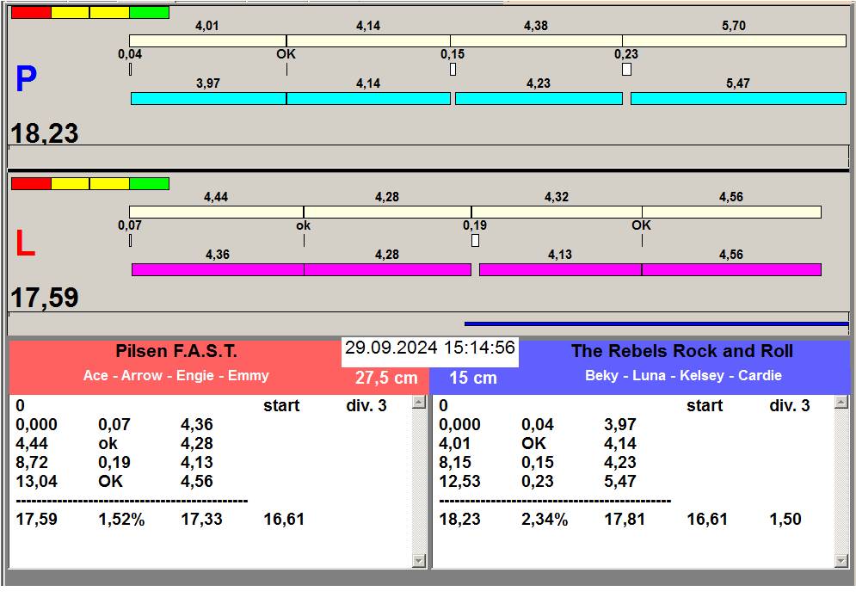Click the 29.09.2024 date and time field
This screenshot has height=616, width=856.
429,348
